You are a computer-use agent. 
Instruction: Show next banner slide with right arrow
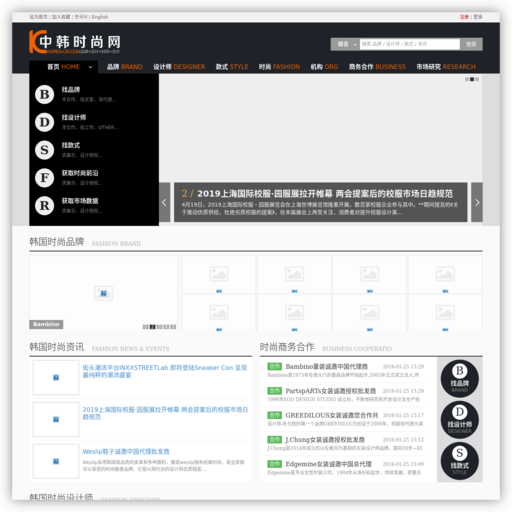477,202
